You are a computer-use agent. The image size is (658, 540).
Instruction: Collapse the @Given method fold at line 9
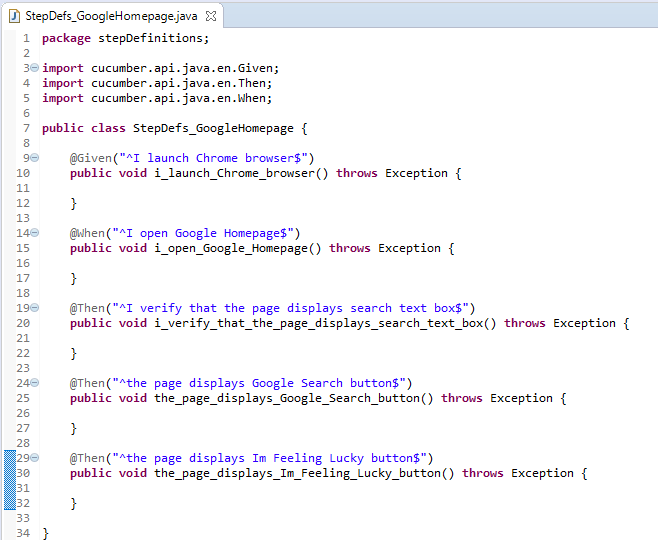(x=35, y=158)
